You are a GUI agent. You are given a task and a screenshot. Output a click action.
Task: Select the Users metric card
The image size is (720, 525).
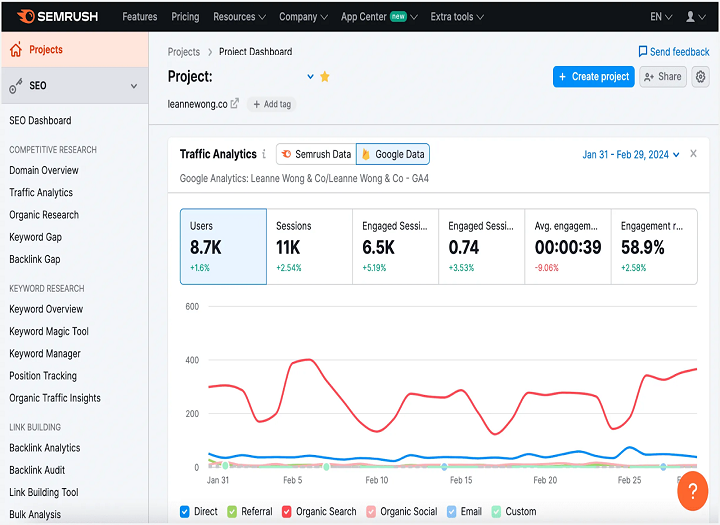(223, 247)
